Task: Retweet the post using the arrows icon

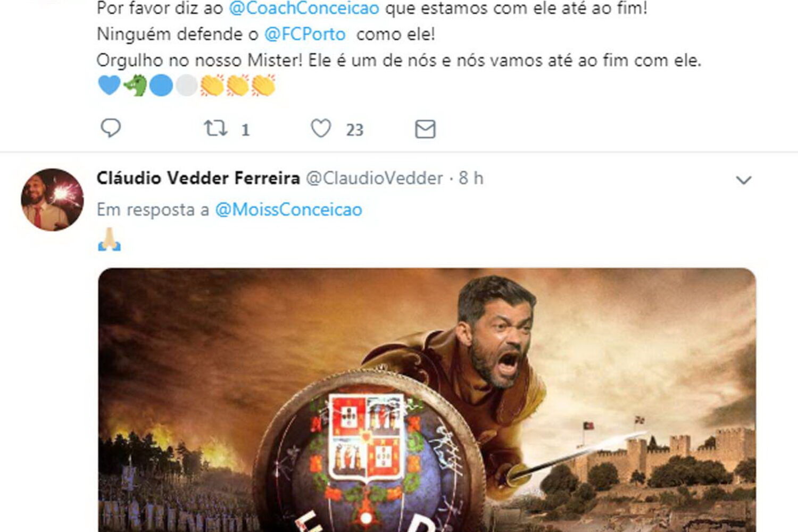Action: (215, 128)
